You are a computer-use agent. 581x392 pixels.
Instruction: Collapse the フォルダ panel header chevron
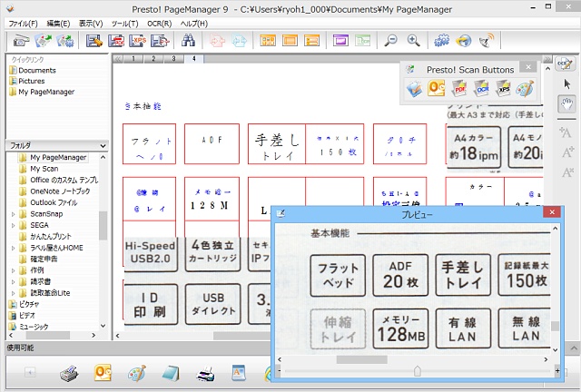point(103,145)
